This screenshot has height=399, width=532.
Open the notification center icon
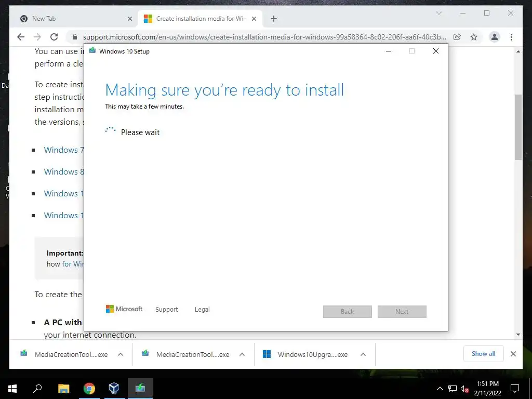(515, 389)
